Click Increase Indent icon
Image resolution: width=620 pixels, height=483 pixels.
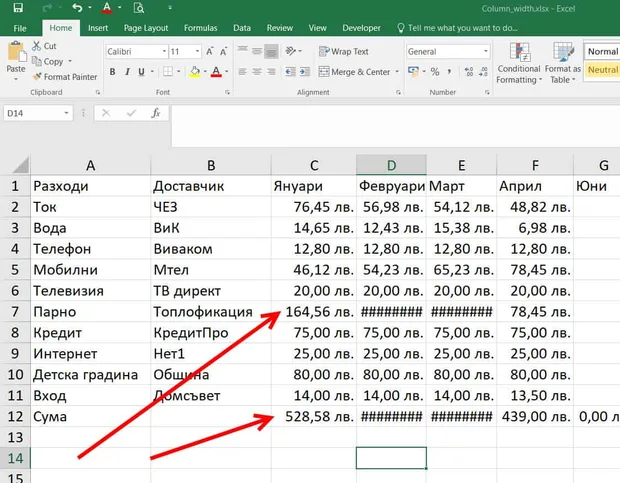[x=305, y=72]
